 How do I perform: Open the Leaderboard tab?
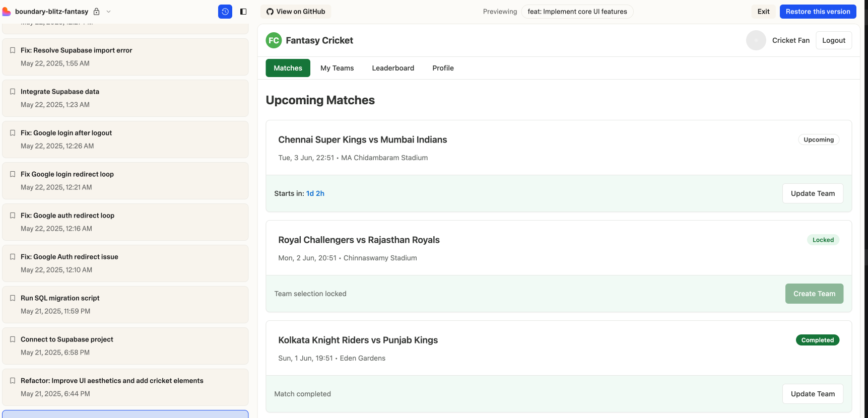click(x=393, y=68)
